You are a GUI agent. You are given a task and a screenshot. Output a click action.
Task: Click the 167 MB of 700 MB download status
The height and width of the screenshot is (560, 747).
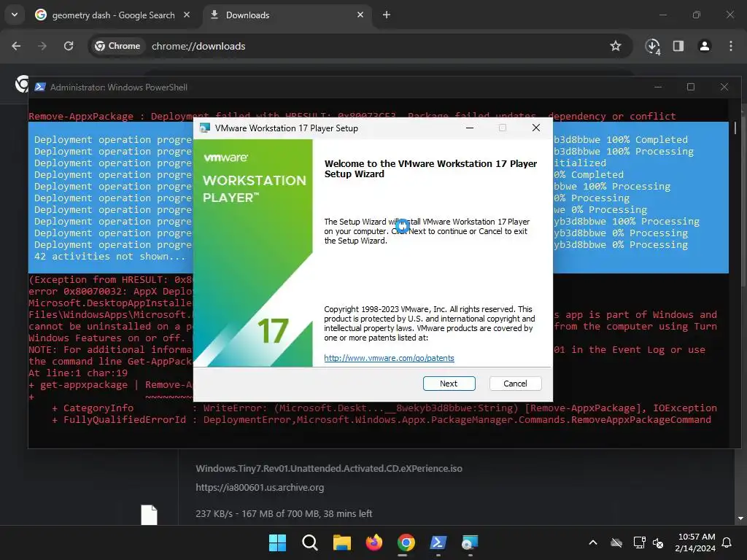(284, 514)
